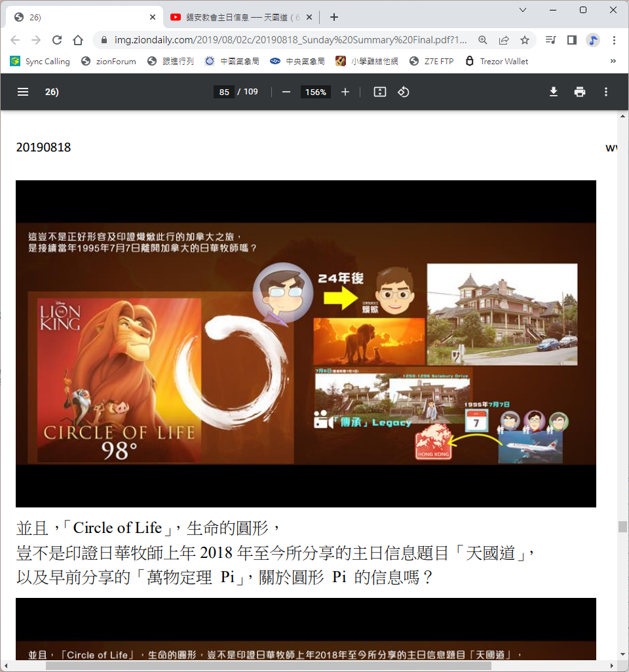Click total page count 109
Screen dimensions: 629x672
tap(251, 92)
